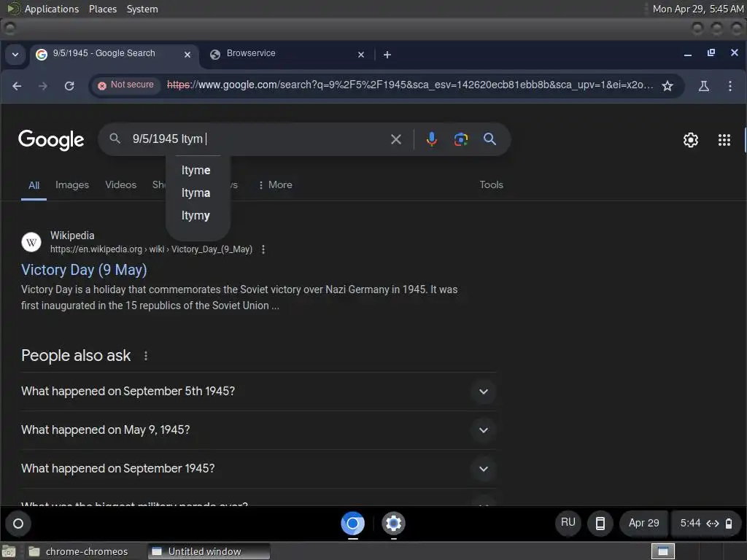
Task: Open the Google apps grid
Action: tap(724, 139)
